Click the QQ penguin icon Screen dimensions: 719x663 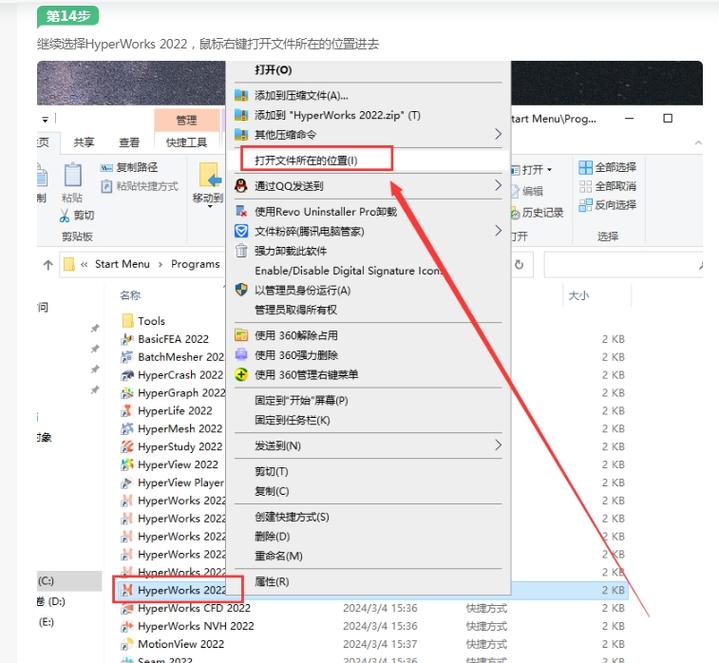tap(241, 186)
